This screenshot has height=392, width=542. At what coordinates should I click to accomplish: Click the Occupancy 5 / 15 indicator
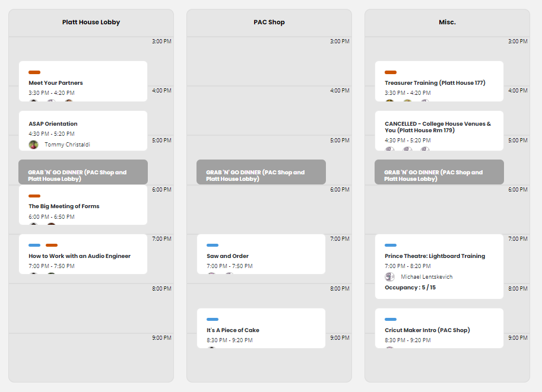(410, 288)
